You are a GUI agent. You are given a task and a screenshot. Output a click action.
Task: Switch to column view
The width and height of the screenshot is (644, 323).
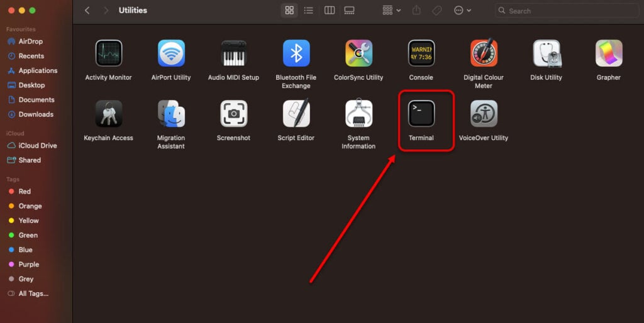(x=330, y=11)
